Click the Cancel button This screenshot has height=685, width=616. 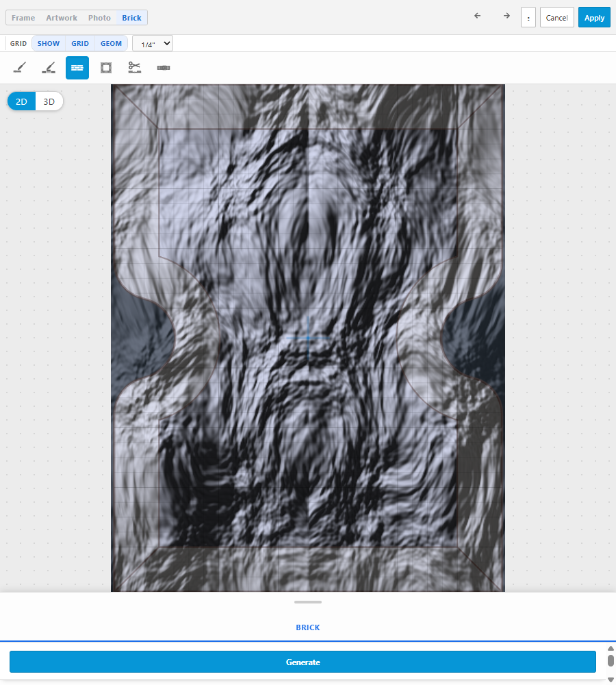click(556, 18)
